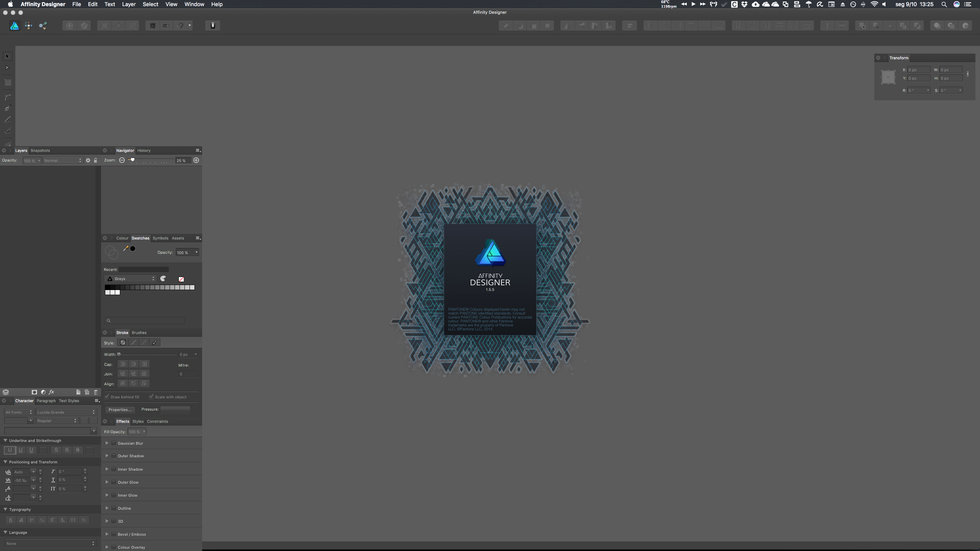980x551 pixels.
Task: Click the add-to-palette icon next to Greys
Action: tap(163, 279)
